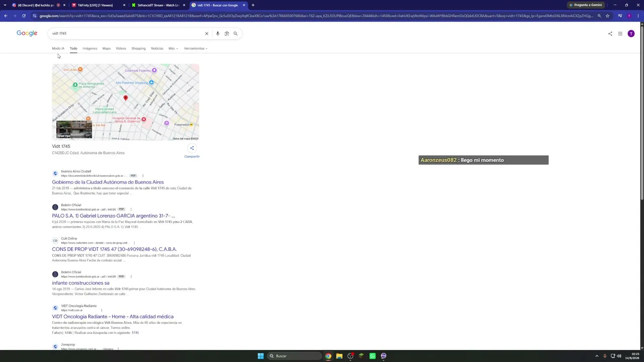Open the Gobierno de la Ciudad Autónoma result
The width and height of the screenshot is (644, 362).
[x=108, y=182]
